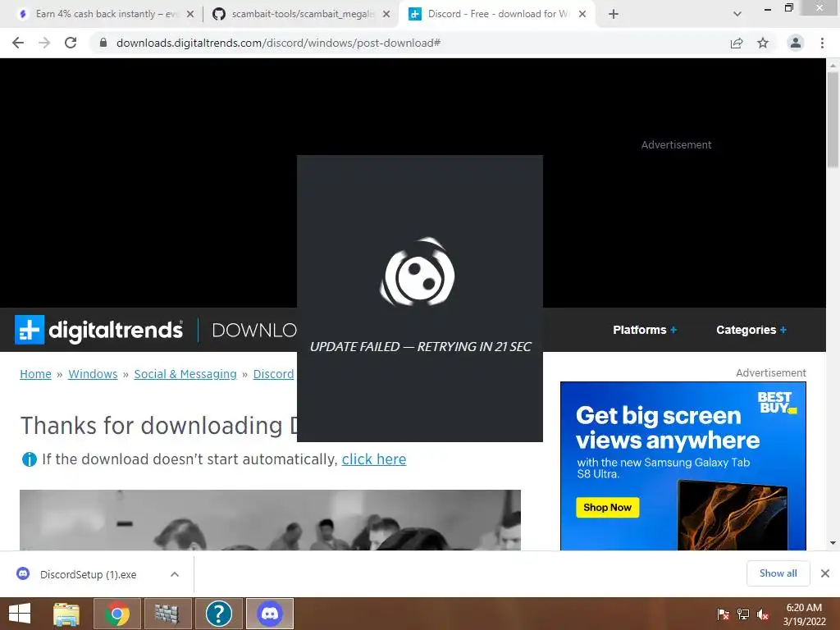Click the Best Buy logo in ad
This screenshot has width=840, height=630.
(777, 402)
